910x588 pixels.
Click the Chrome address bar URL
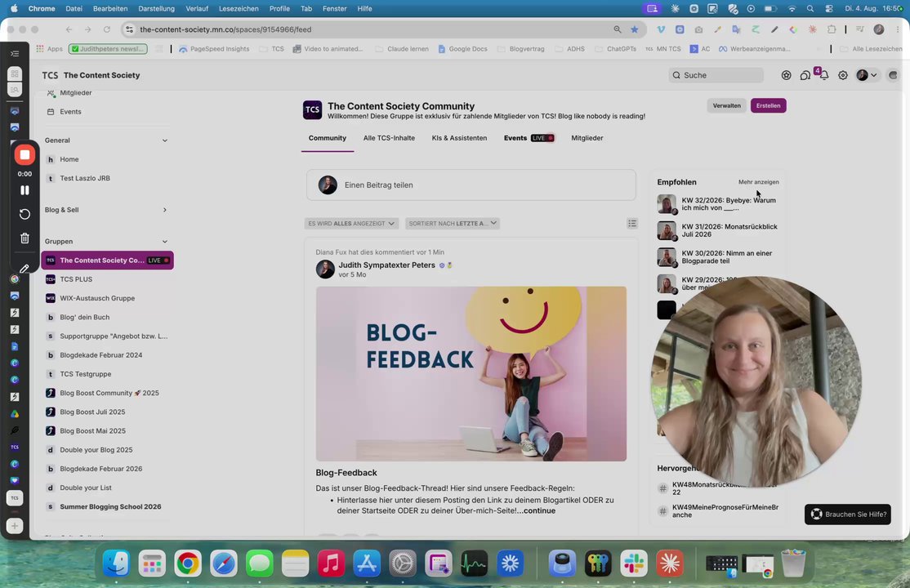[x=225, y=29]
